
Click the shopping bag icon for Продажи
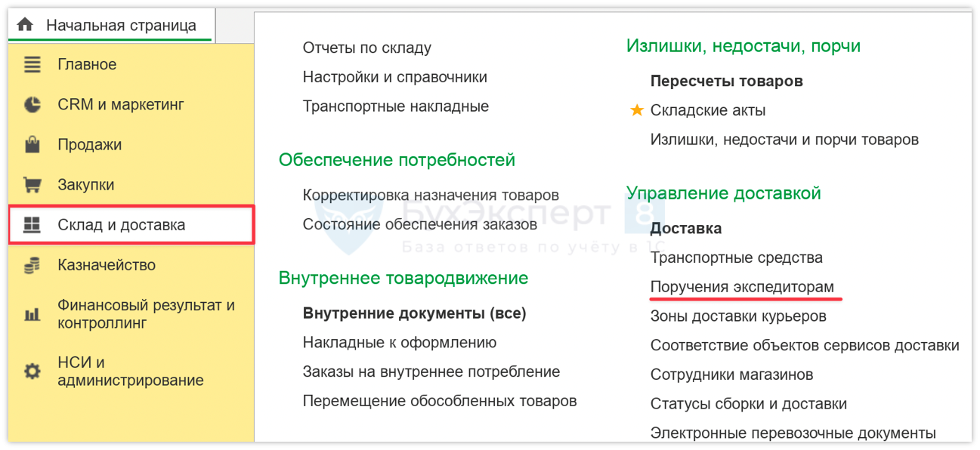point(32,145)
